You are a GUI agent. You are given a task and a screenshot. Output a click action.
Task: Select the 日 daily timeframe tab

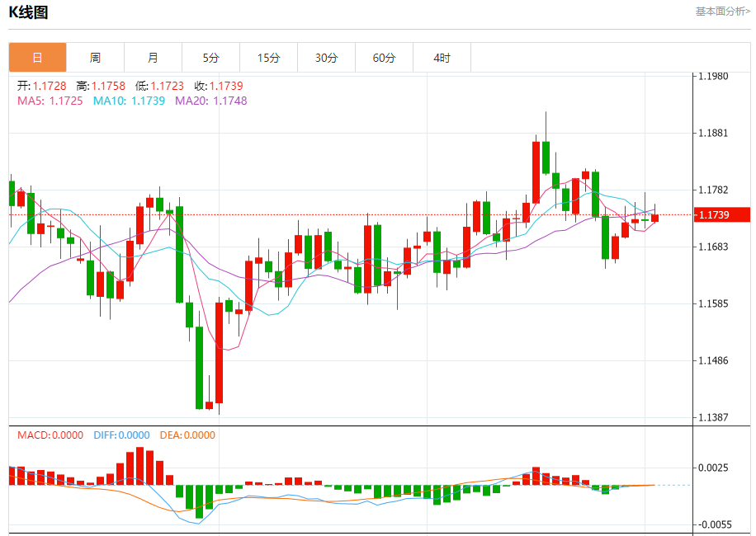tap(37, 58)
